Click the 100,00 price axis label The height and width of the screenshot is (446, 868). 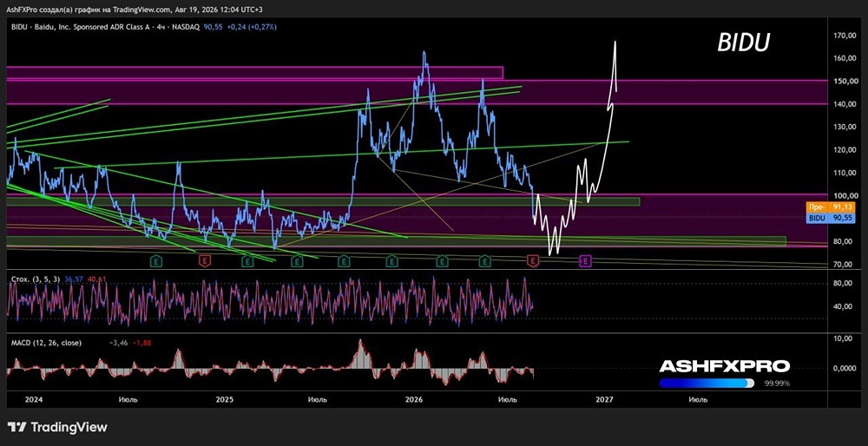tap(845, 196)
